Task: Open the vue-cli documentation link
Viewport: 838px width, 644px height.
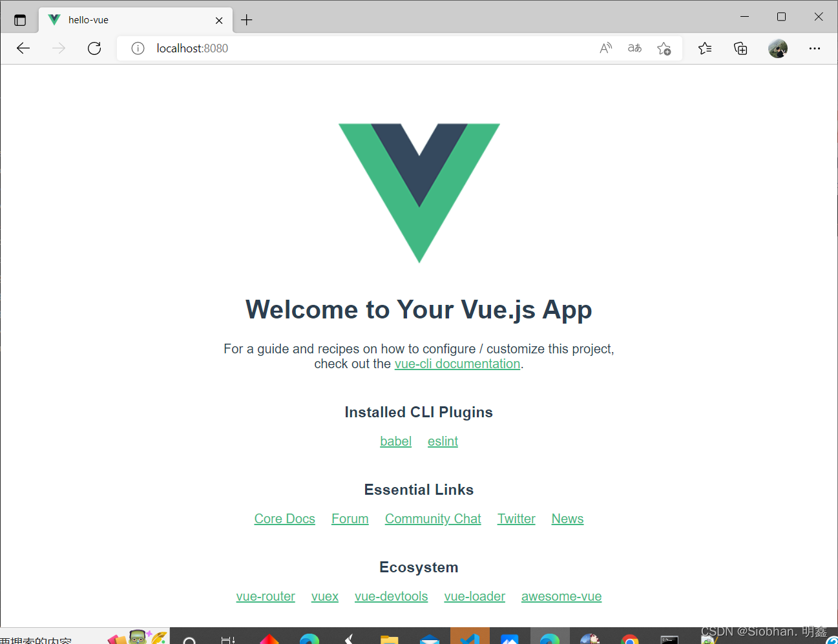Action: 457,364
